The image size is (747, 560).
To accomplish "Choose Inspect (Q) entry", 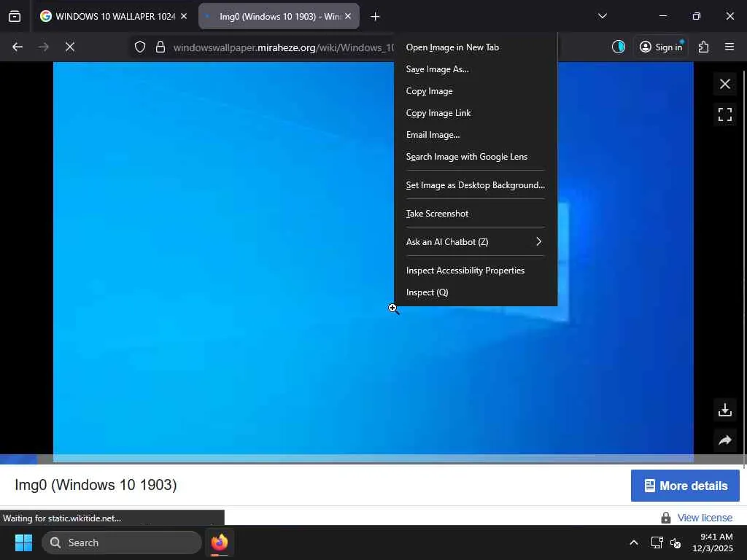I will pos(476,292).
